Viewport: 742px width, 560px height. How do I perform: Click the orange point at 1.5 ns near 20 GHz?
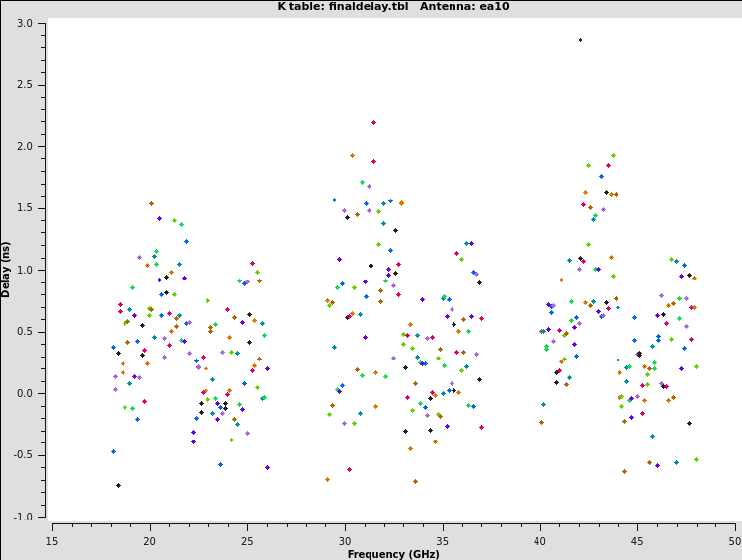click(151, 203)
